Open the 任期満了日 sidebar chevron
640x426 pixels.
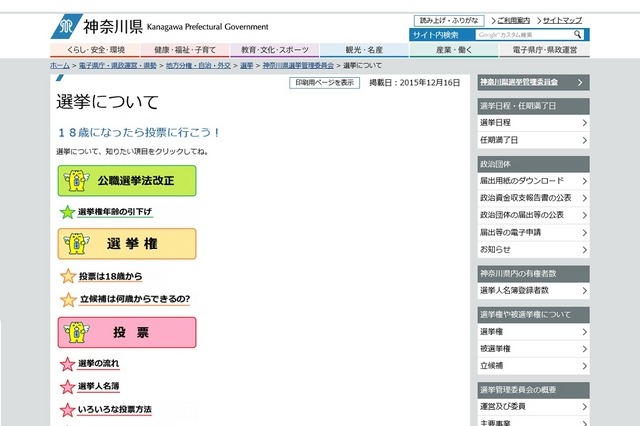pyautogui.click(x=584, y=140)
